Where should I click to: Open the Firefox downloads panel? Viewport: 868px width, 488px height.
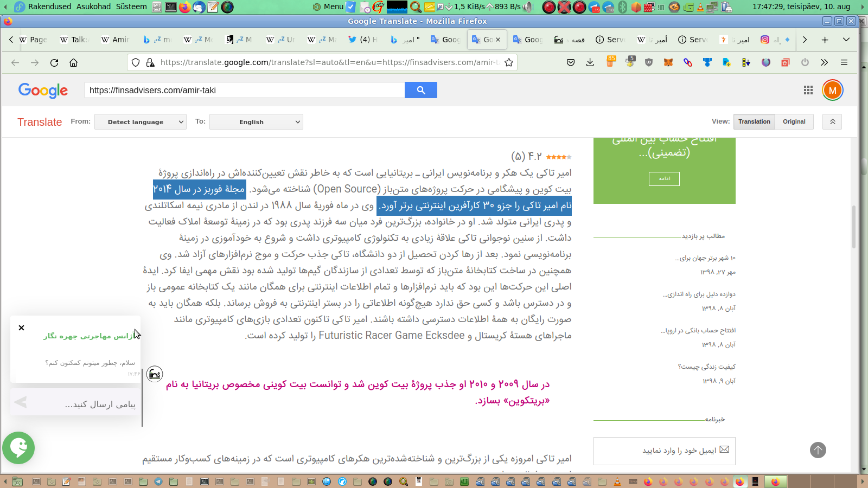point(590,62)
